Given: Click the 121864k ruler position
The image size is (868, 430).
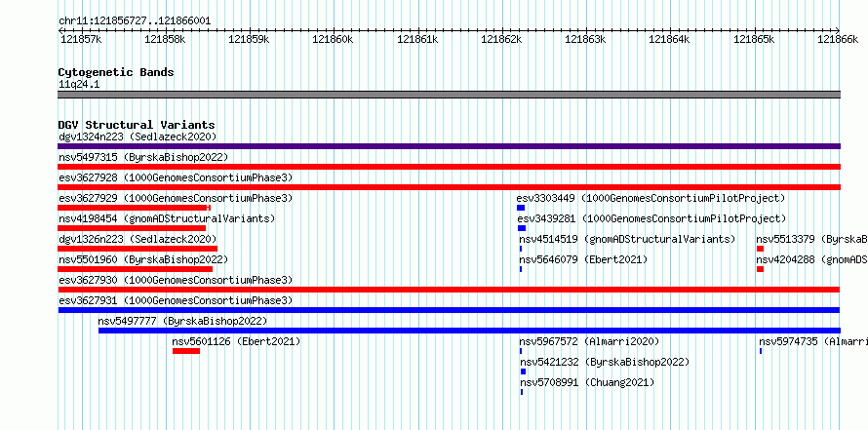Looking at the screenshot, I should coord(670,39).
